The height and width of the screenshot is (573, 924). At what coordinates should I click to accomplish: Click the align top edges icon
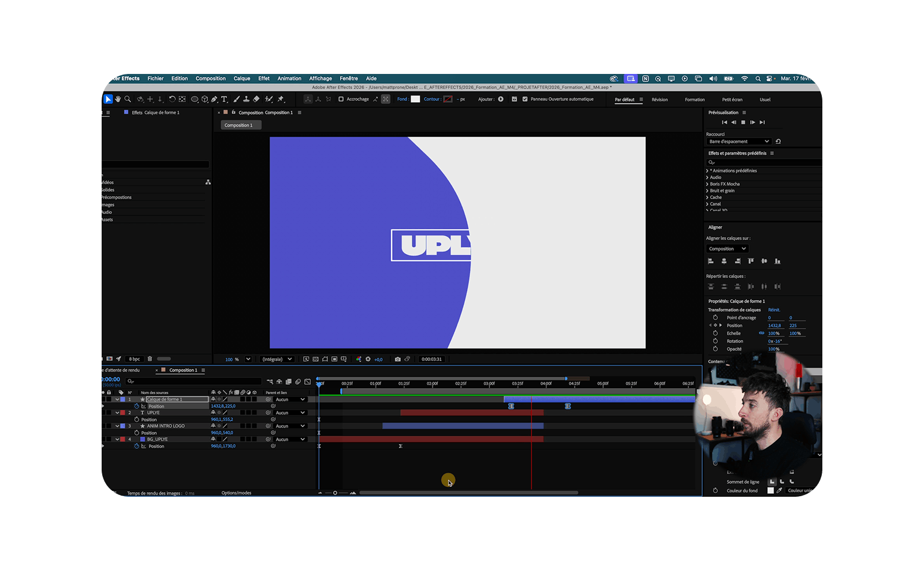coord(751,261)
